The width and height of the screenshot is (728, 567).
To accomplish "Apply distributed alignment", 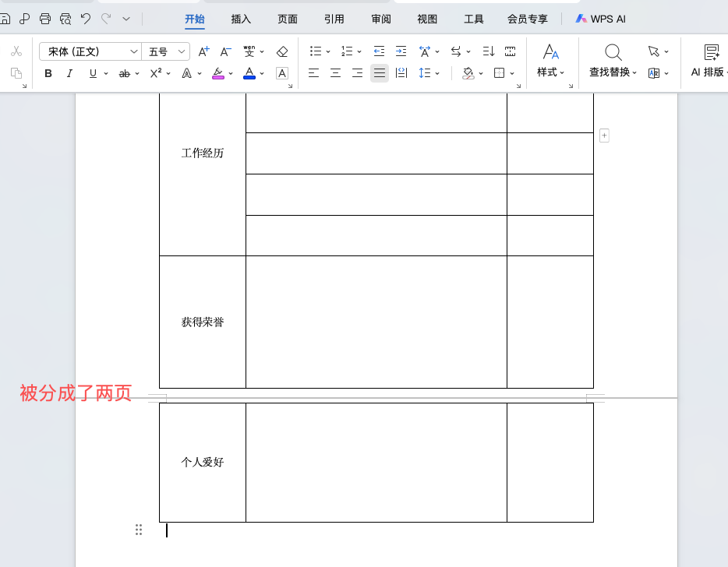I will click(401, 73).
